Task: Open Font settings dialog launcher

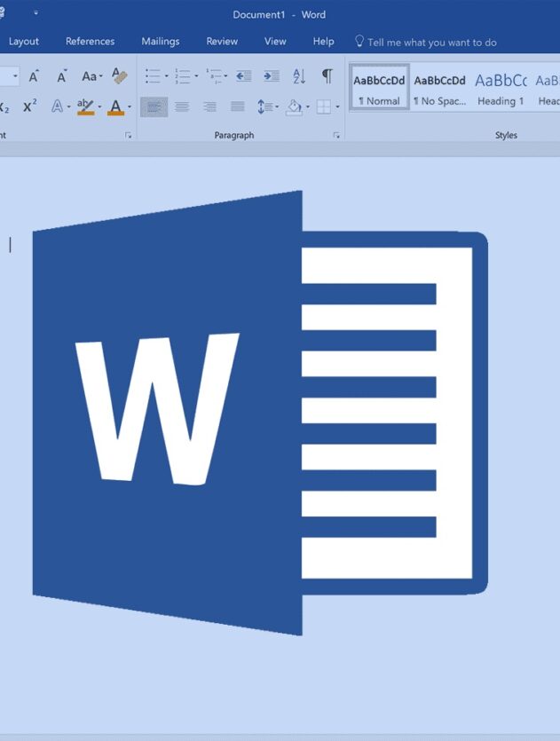Action: pos(128,136)
